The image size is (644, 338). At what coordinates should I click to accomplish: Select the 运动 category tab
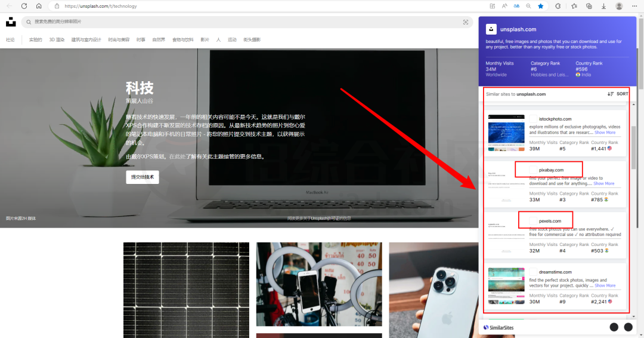232,40
